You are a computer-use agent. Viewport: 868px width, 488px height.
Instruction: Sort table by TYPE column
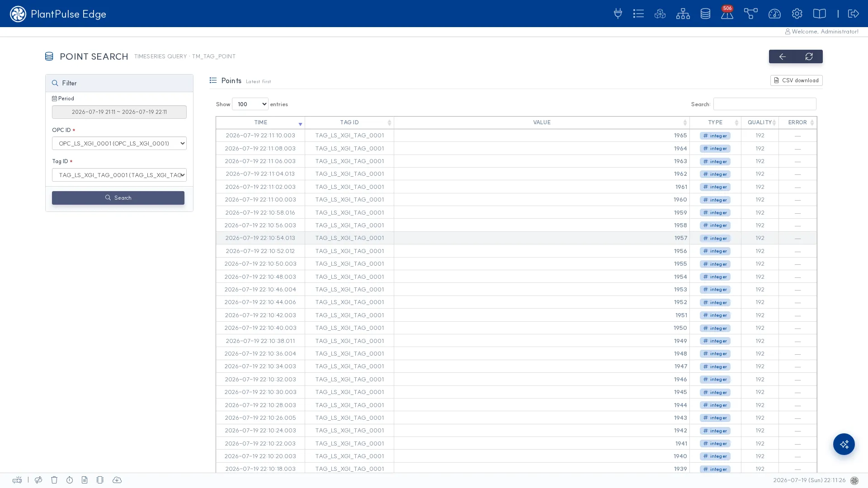pyautogui.click(x=715, y=122)
